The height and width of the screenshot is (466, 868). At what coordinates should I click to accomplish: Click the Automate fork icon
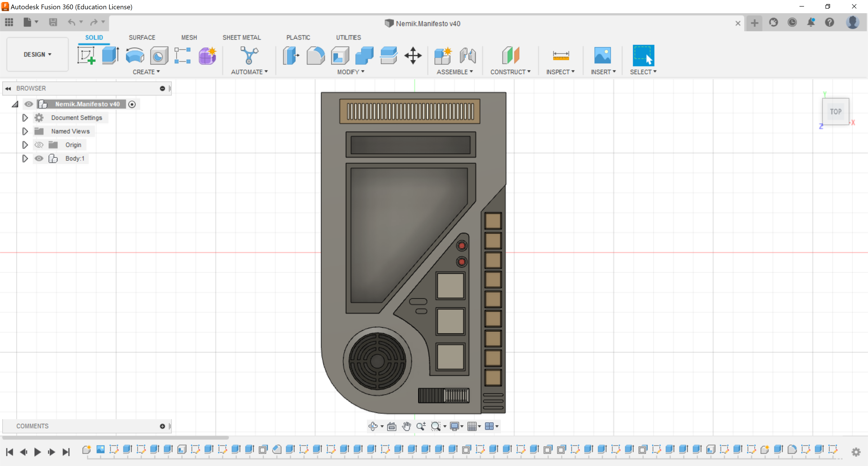pyautogui.click(x=249, y=56)
